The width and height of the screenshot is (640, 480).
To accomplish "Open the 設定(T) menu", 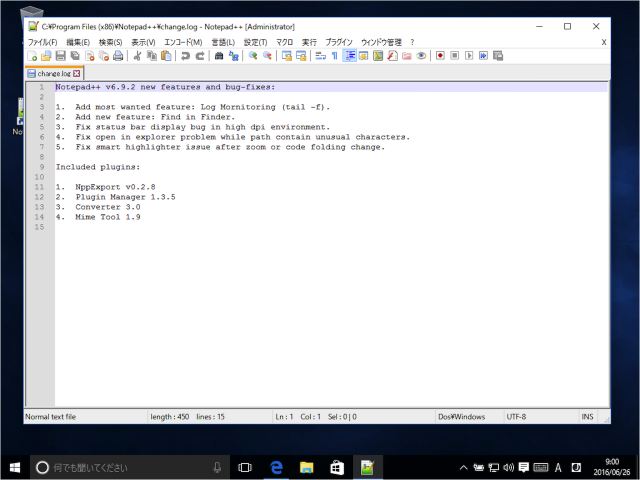I will coord(256,42).
